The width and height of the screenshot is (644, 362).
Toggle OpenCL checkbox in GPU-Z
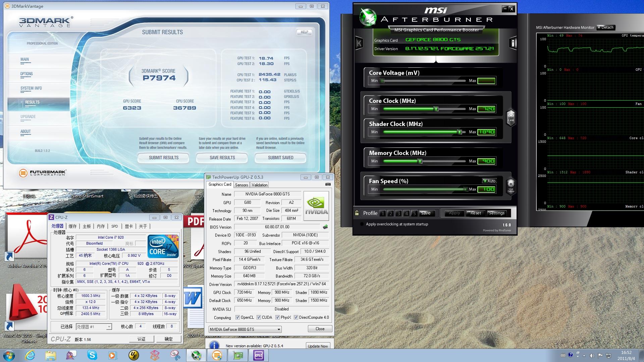pyautogui.click(x=237, y=317)
